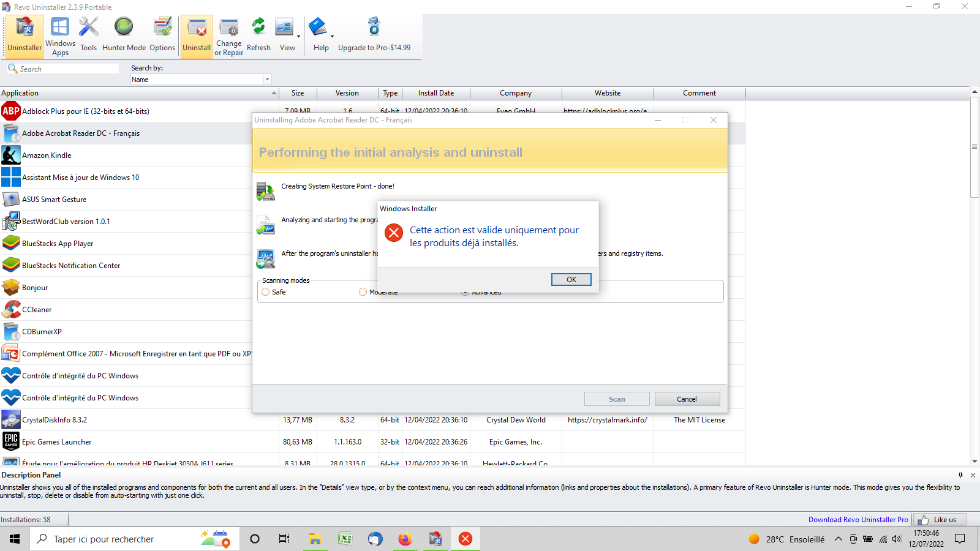Image resolution: width=980 pixels, height=551 pixels.
Task: Expand the Help dropdown arrow
Action: coord(332,37)
